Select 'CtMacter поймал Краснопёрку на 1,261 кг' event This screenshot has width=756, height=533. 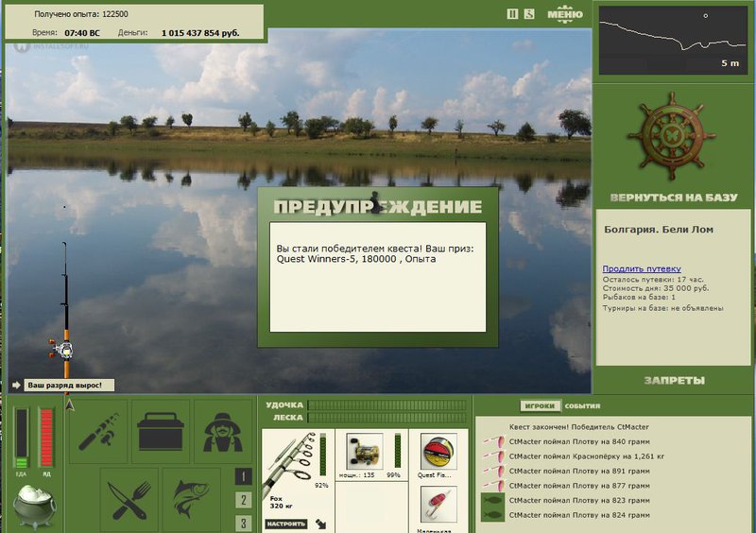pos(586,456)
